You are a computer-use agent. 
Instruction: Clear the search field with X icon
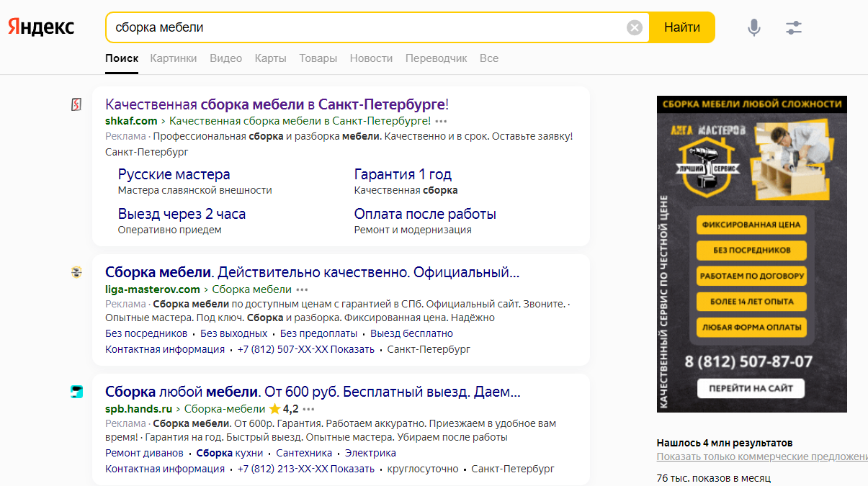[635, 28]
